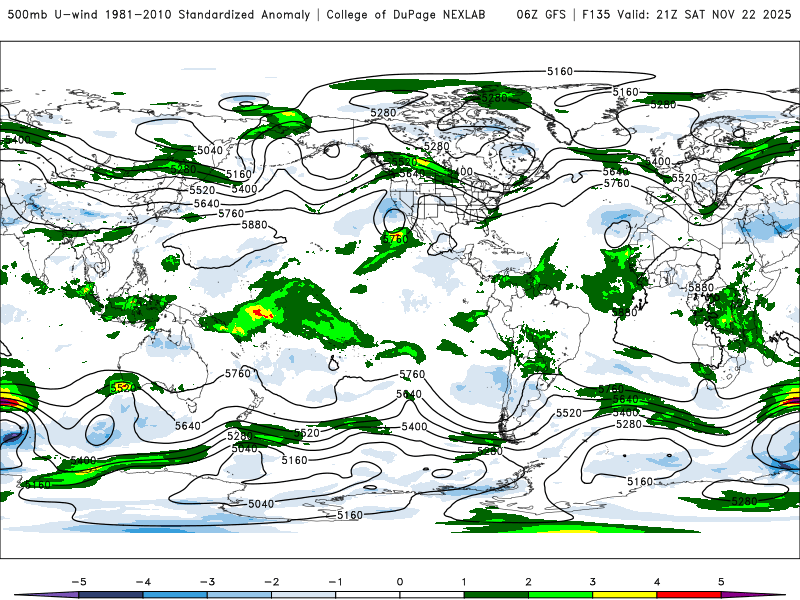Viewport: 800px width, 600px height.
Task: Click the 'College of DuPage NEXLAB' text
Action: [x=406, y=15]
